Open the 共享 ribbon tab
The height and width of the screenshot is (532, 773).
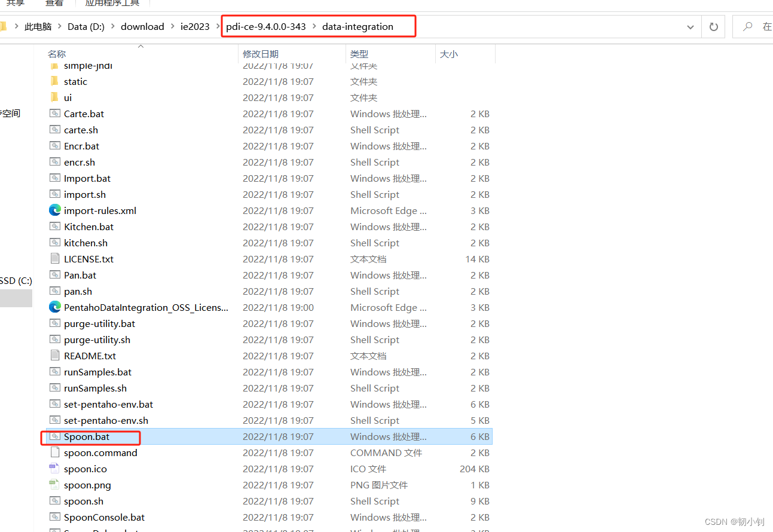pyautogui.click(x=16, y=3)
